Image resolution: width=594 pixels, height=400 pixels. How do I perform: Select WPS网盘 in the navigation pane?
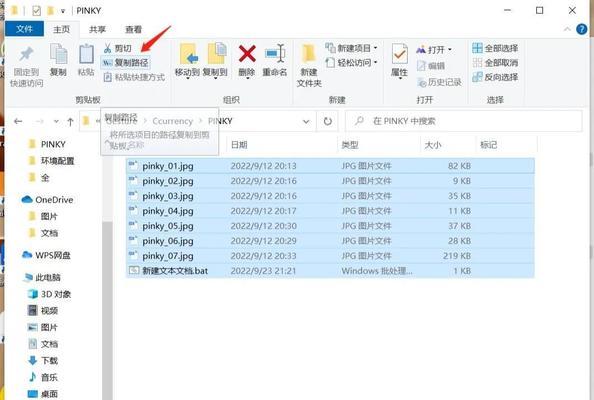coord(46,255)
